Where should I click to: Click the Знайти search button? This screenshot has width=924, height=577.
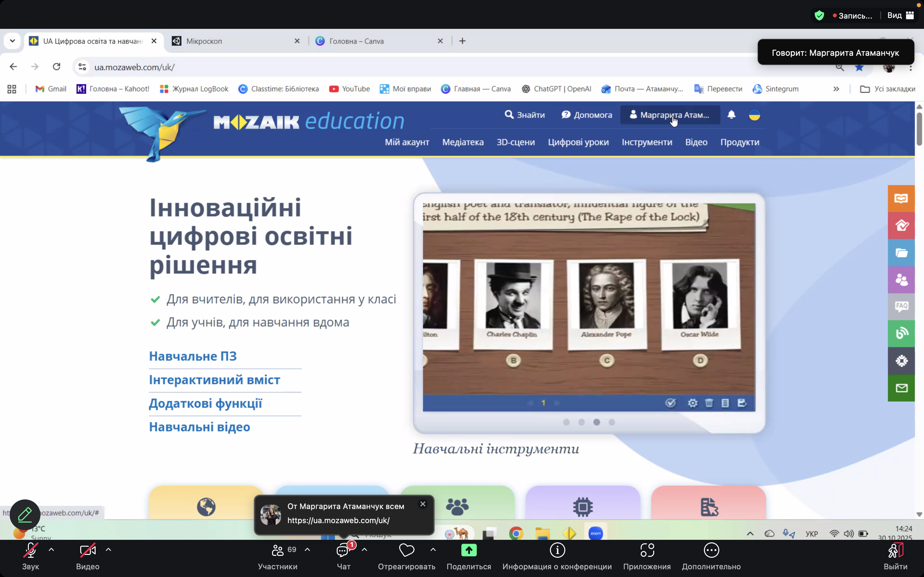525,115
